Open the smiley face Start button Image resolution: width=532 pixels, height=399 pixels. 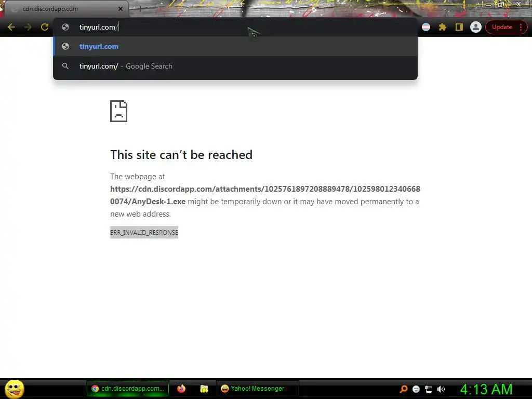point(14,389)
